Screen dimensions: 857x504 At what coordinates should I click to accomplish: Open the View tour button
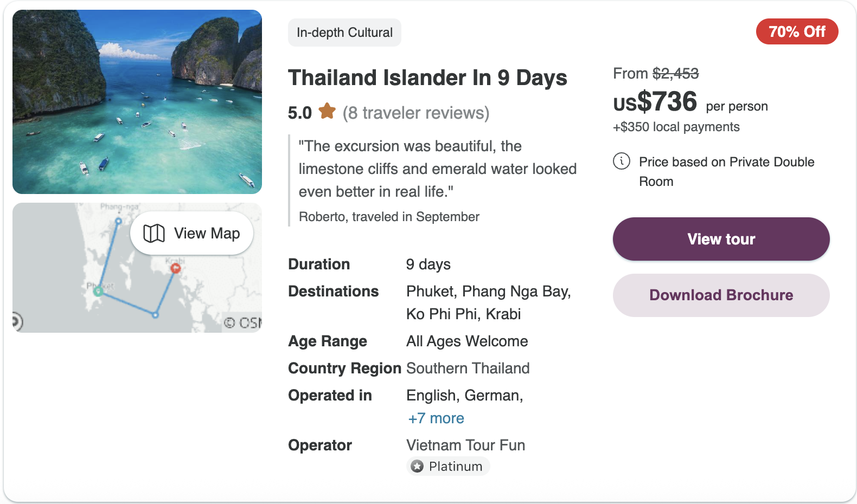721,239
